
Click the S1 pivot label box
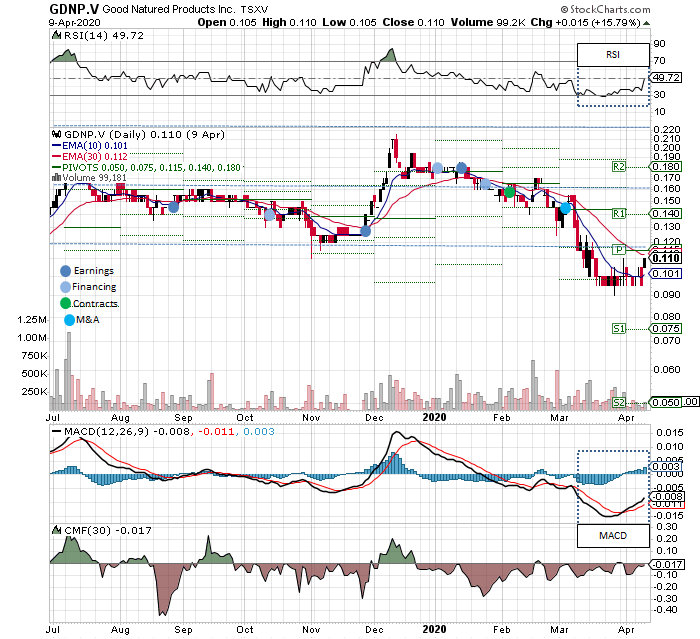coord(619,329)
